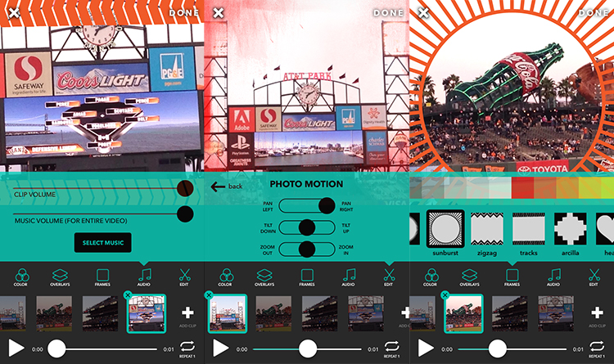Open Overlays in the right screen

pos(470,277)
